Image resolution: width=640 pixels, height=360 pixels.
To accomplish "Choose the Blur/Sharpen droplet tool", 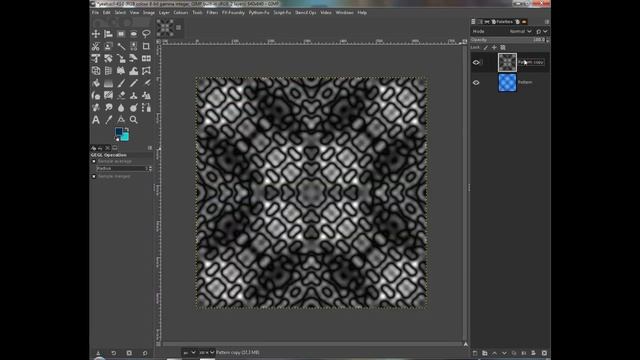I will pos(121,108).
